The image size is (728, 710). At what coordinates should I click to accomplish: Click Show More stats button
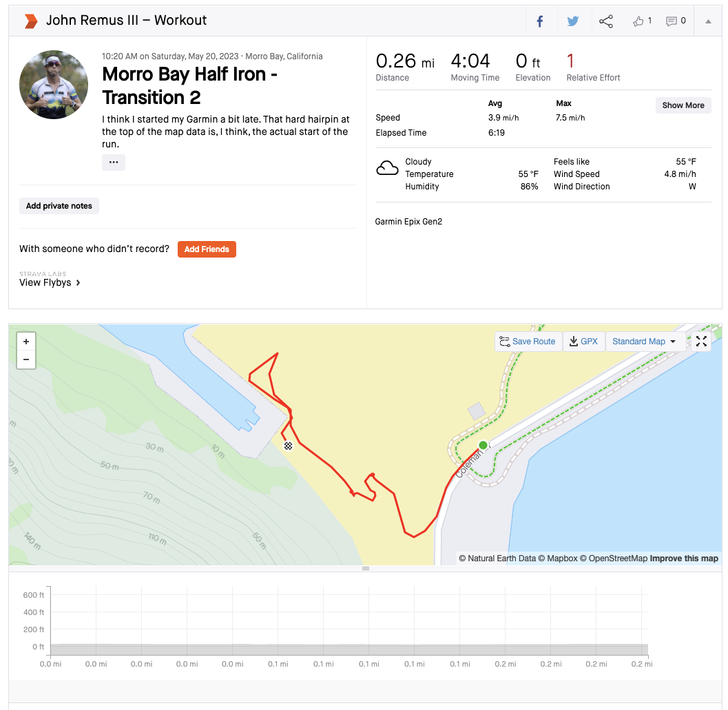tap(683, 105)
